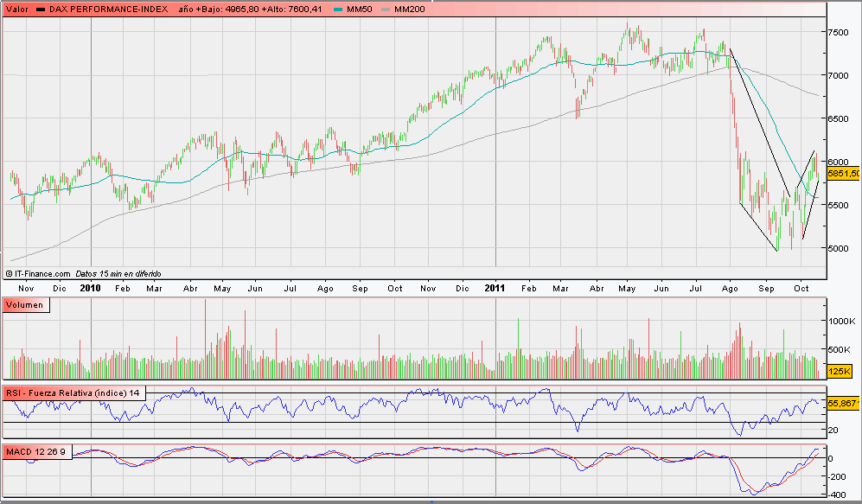Click the MACD axis label -200
This screenshot has width=862, height=504.
coord(837,477)
